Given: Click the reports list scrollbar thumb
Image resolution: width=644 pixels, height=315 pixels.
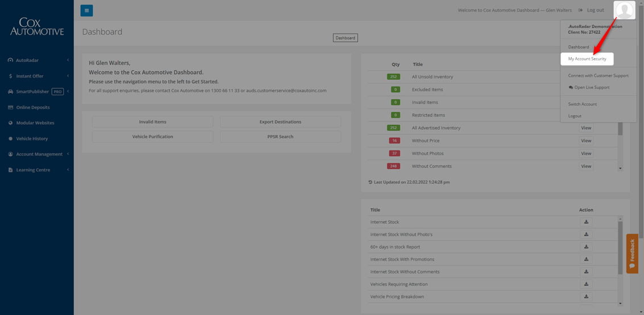Looking at the screenshot, I should [x=620, y=247].
